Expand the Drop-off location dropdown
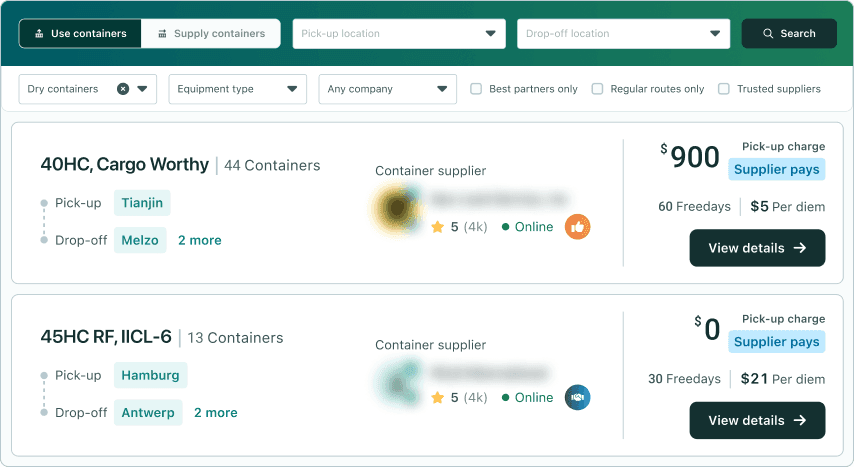The image size is (854, 467). click(623, 33)
